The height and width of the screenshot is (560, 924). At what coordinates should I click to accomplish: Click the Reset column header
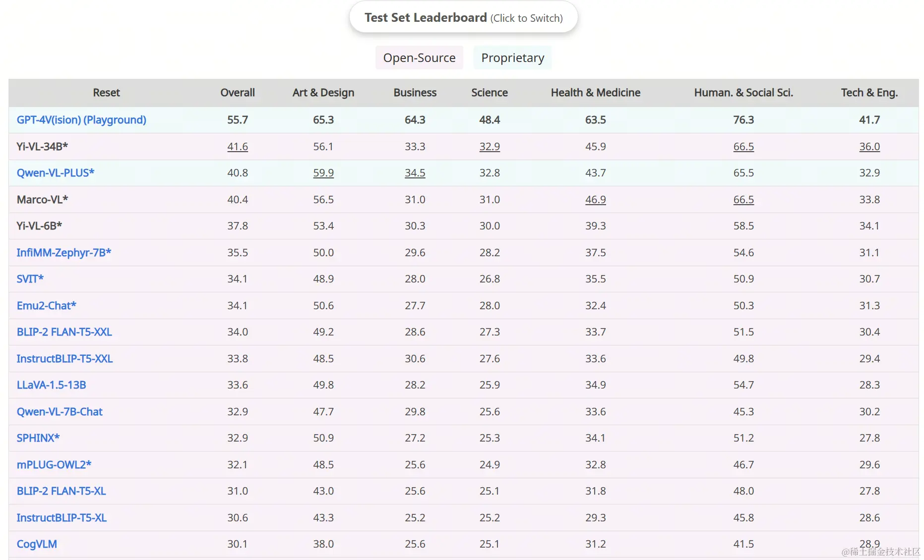(106, 93)
